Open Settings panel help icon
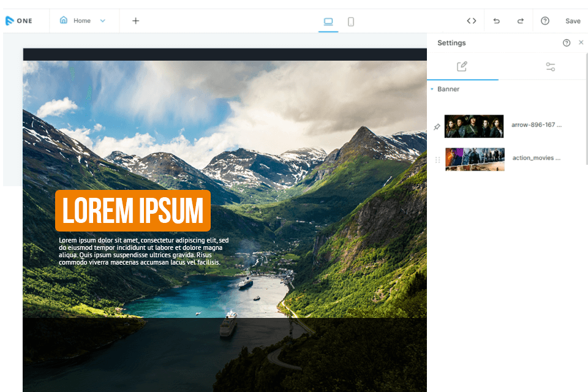The image size is (588, 392). pyautogui.click(x=566, y=43)
